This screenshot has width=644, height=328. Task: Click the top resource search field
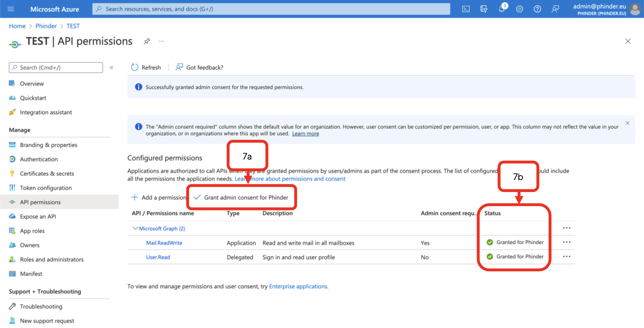pyautogui.click(x=271, y=9)
